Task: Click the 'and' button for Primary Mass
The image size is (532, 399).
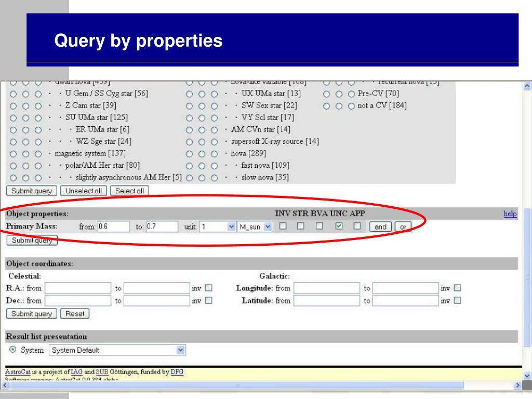Action: pos(380,227)
